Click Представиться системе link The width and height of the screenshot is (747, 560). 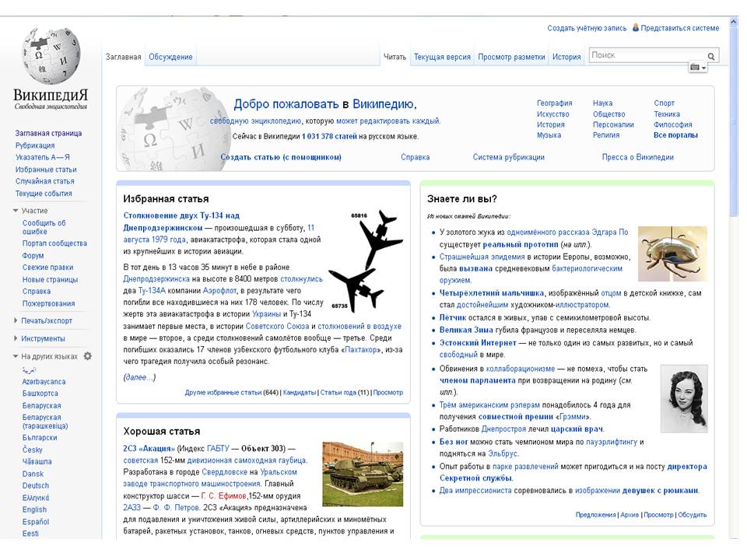click(680, 28)
